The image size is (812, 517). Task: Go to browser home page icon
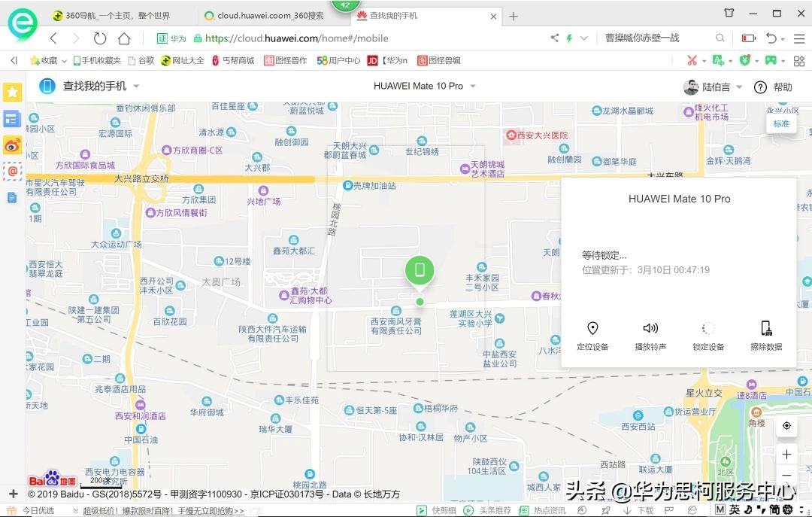click(x=124, y=38)
